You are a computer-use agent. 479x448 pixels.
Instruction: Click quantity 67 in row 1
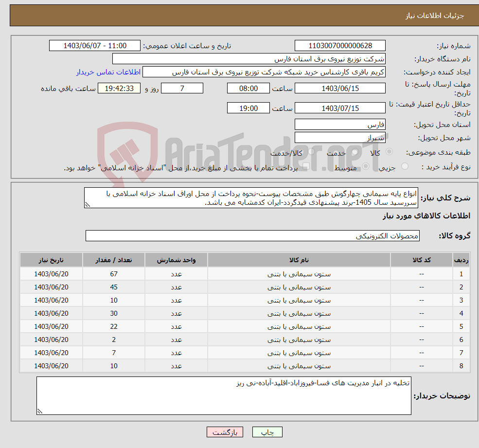coord(114,274)
